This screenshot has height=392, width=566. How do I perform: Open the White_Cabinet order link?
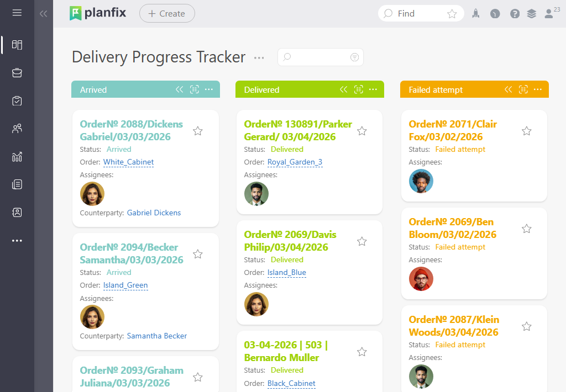click(128, 162)
